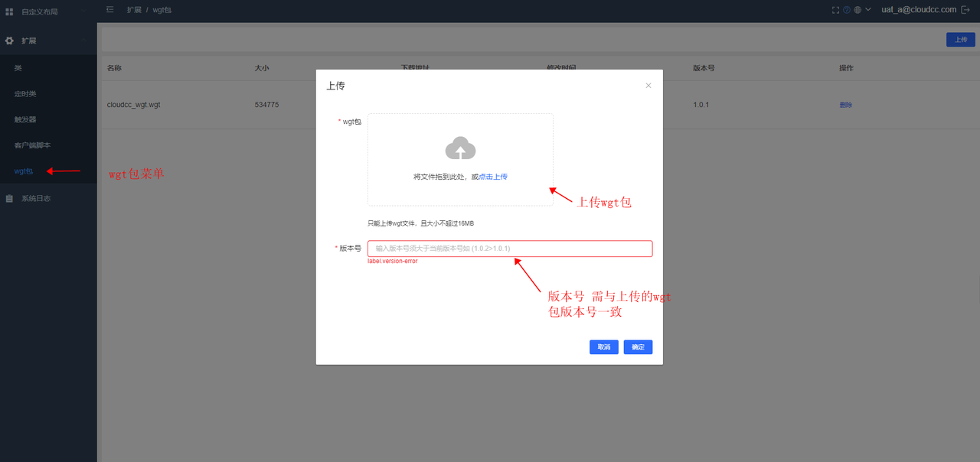Focus the 版本号 version input field

(x=510, y=249)
